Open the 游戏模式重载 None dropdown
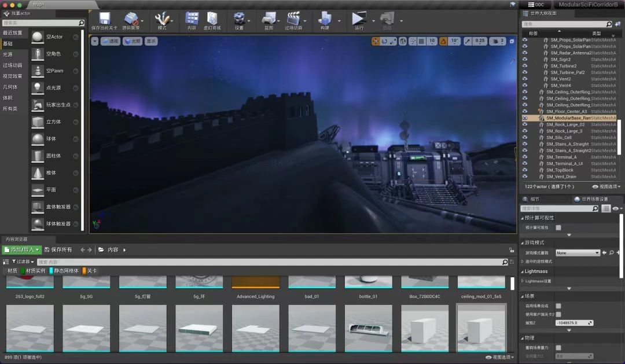This screenshot has height=364, width=625. click(x=578, y=253)
